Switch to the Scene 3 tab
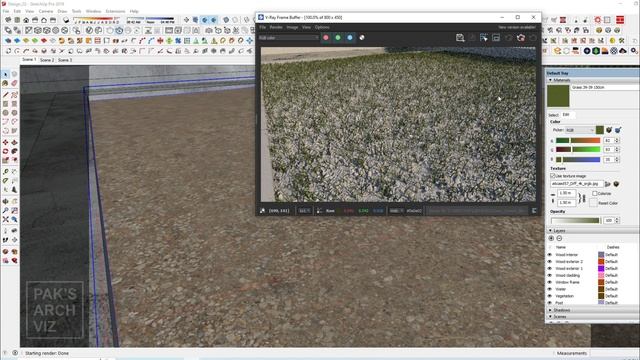This screenshot has height=360, width=640. pos(65,60)
